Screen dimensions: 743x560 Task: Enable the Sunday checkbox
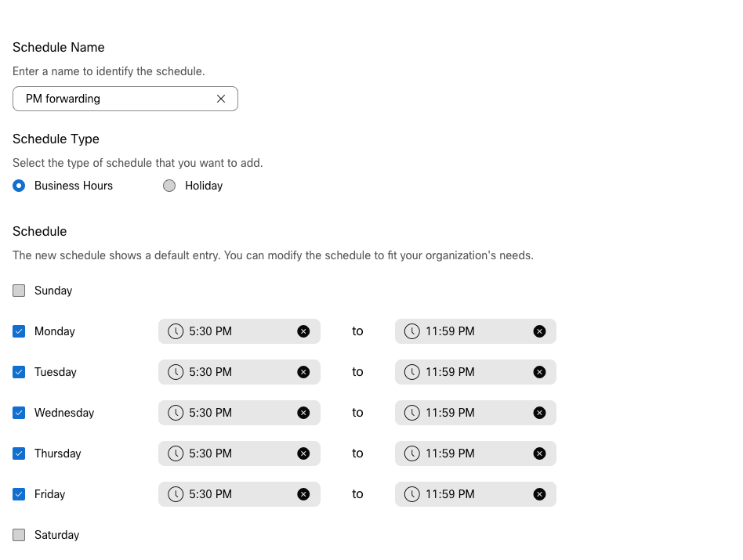click(19, 291)
